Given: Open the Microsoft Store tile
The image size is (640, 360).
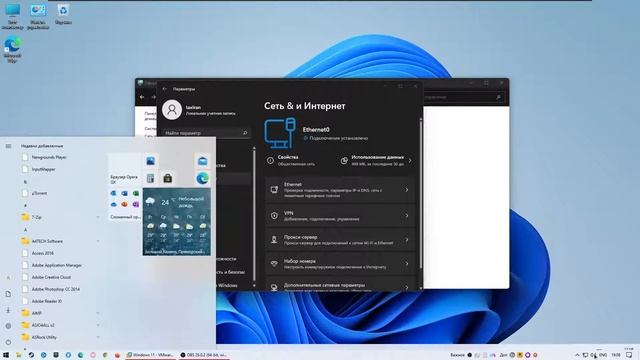Looking at the screenshot, I should (x=167, y=178).
